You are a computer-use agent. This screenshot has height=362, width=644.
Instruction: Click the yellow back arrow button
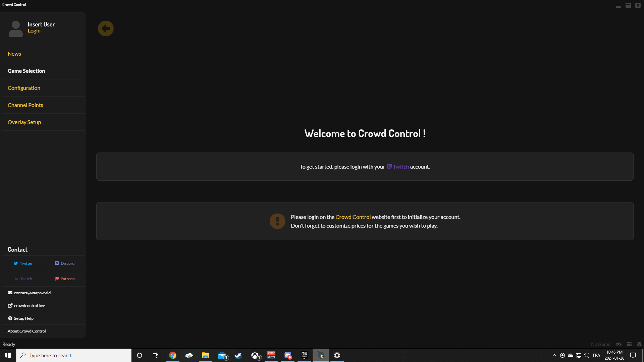[106, 28]
